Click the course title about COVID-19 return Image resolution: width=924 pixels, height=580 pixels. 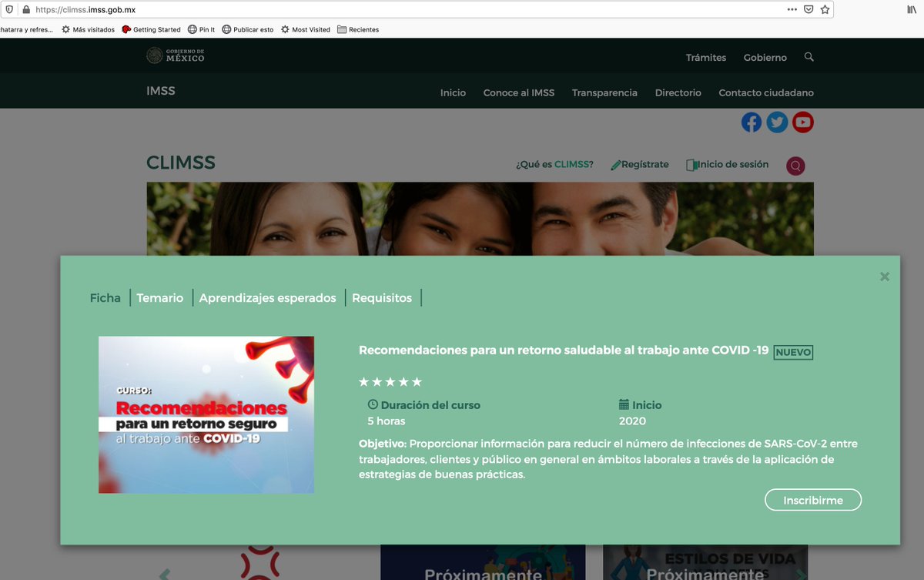point(564,350)
